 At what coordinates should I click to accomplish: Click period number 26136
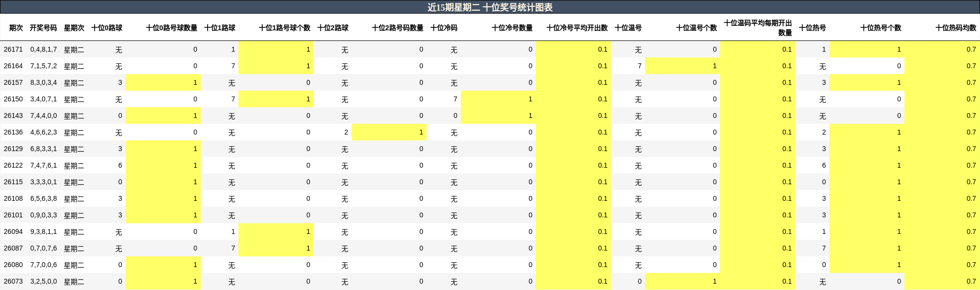point(13,132)
